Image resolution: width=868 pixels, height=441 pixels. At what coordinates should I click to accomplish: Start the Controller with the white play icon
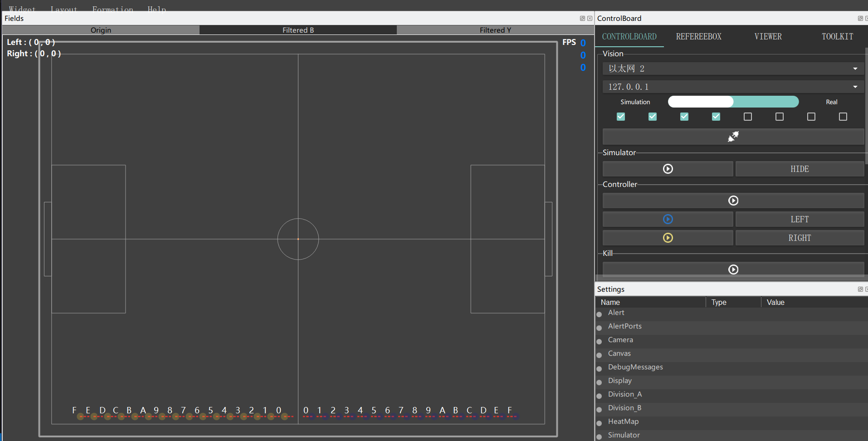coord(733,201)
